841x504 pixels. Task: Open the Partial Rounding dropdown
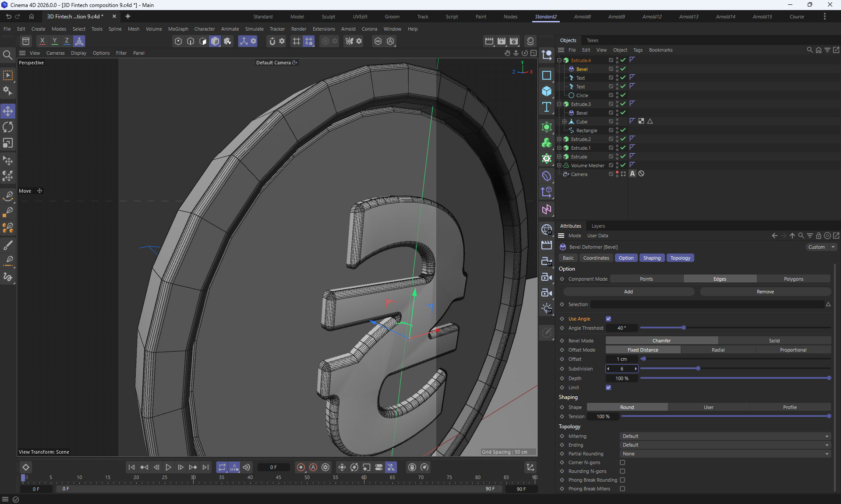pyautogui.click(x=725, y=454)
